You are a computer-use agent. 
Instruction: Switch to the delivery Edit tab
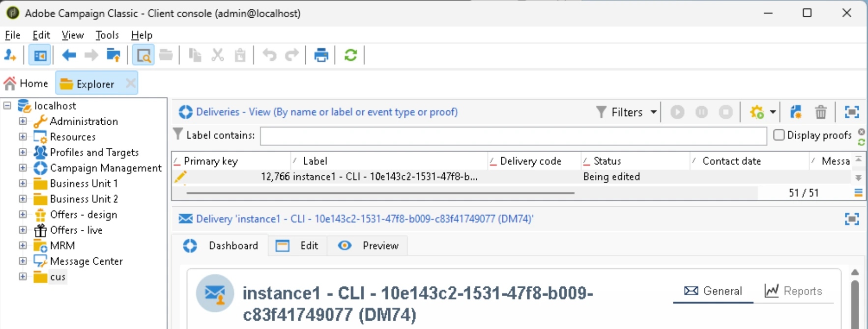point(297,246)
